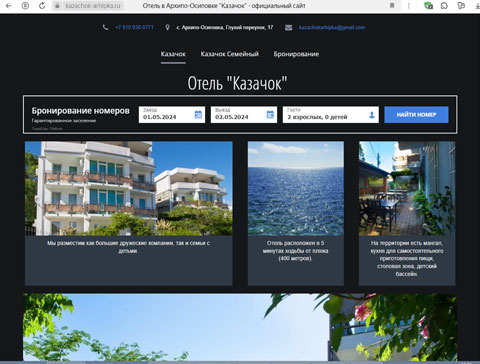Screen dimensions: 480x364
Task: Click the НАЙТИ НОМЕР button
Action: [416, 115]
